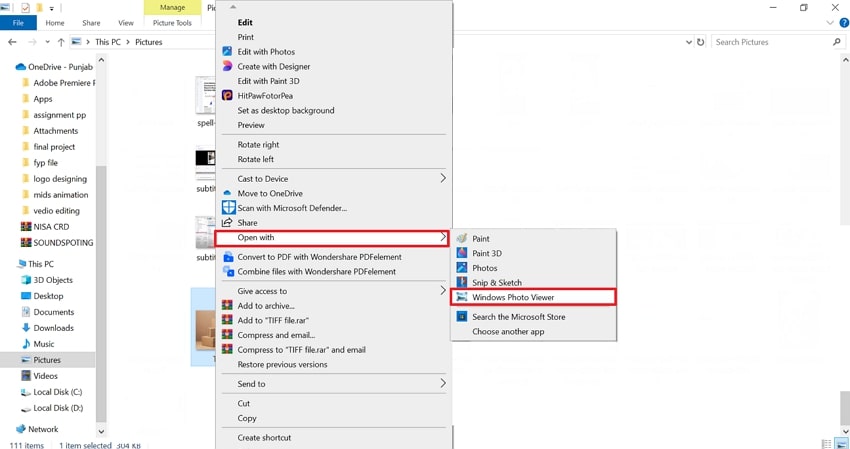The image size is (850, 449).
Task: Click the Photos app icon in submenu
Action: point(462,267)
